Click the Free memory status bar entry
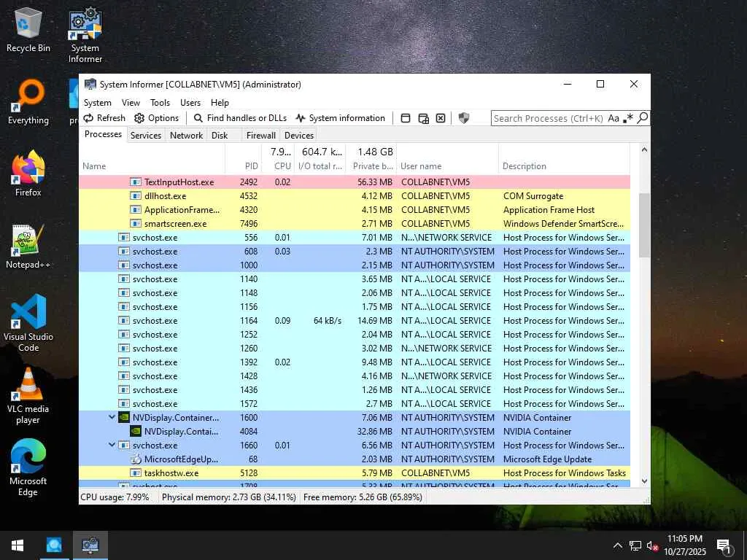The image size is (747, 560). (x=363, y=497)
